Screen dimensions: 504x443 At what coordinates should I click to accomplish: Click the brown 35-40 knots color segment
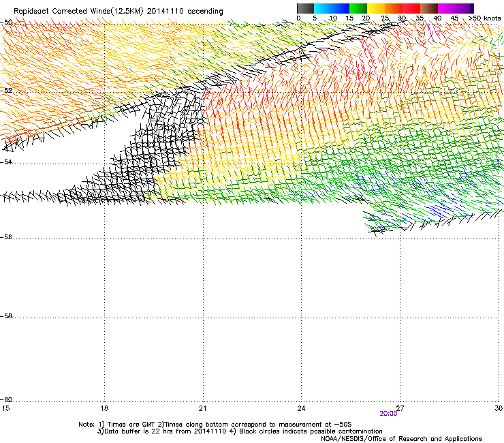(429, 8)
